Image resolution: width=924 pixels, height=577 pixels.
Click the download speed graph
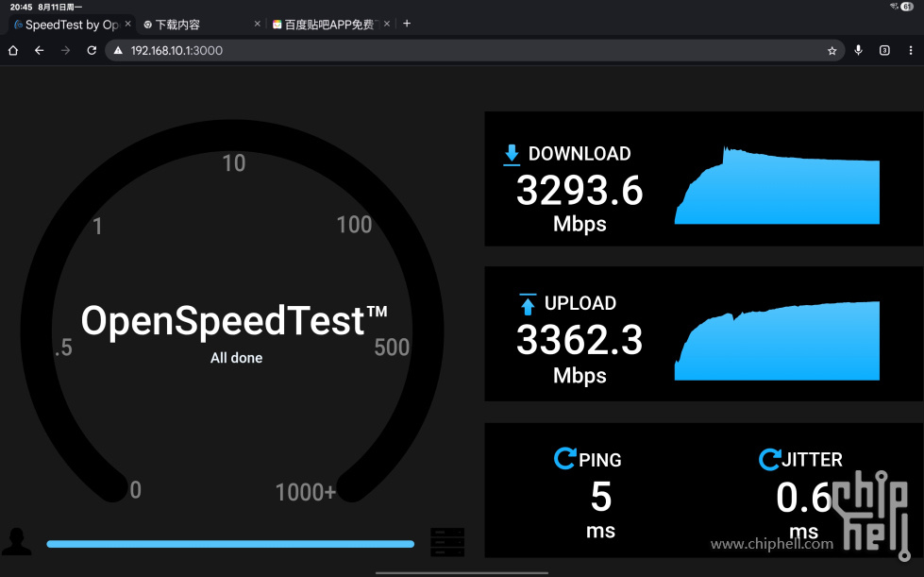tap(777, 185)
